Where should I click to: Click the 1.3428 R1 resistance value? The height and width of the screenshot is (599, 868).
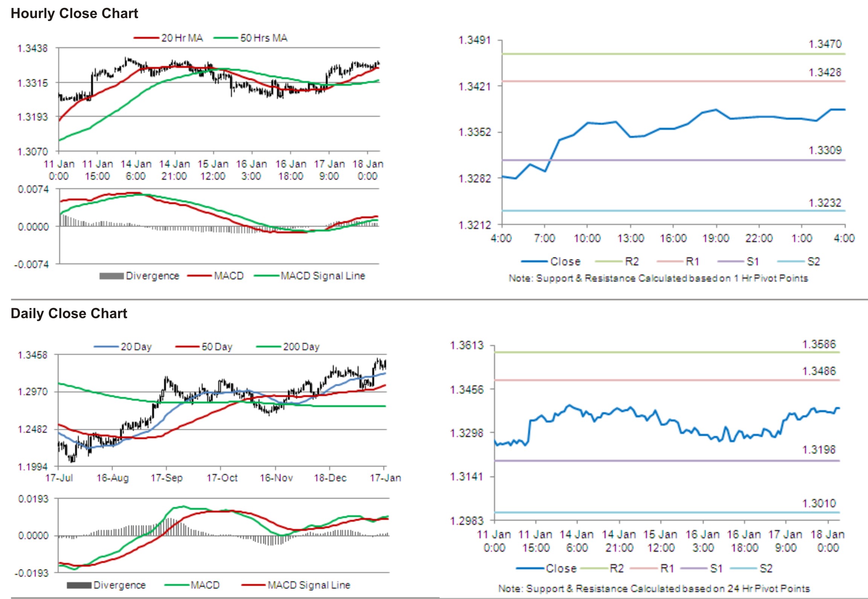(825, 72)
